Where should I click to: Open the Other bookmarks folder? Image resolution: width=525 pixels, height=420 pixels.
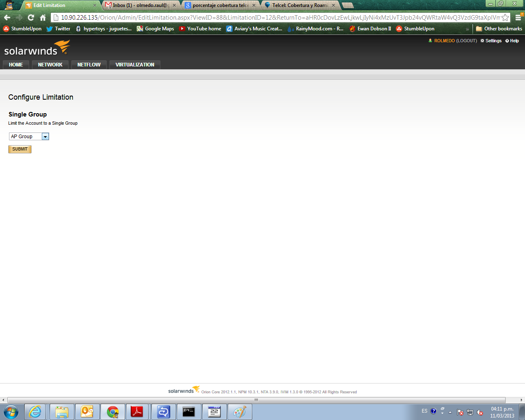pyautogui.click(x=499, y=29)
